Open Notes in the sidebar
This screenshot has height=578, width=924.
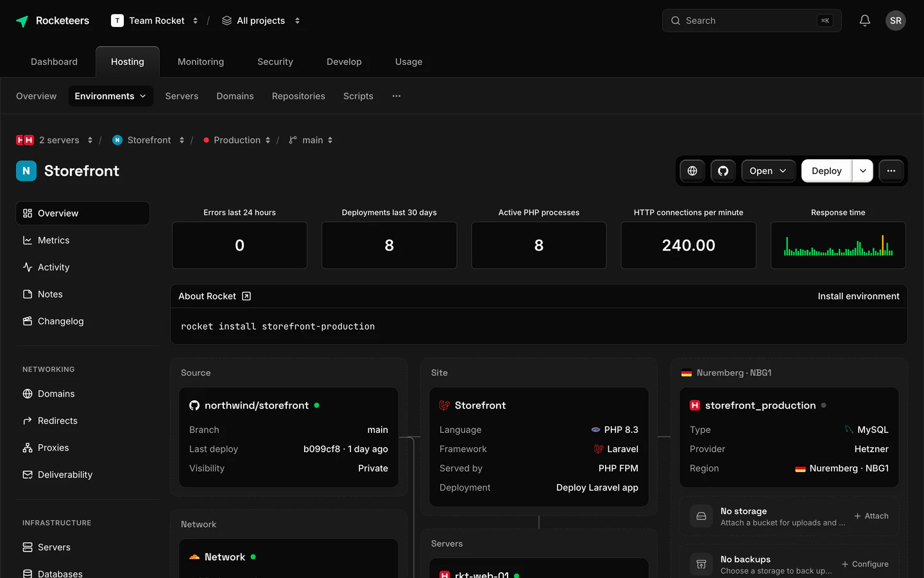[83, 294]
